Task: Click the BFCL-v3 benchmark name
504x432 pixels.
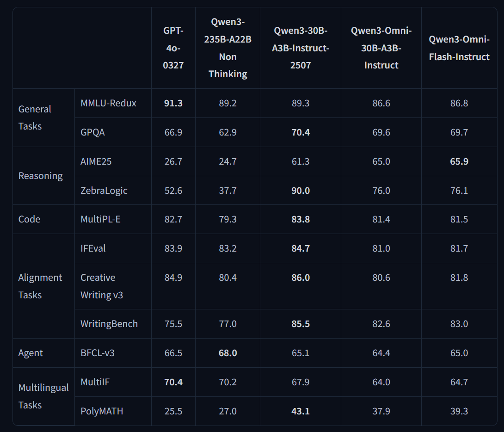Action: click(98, 353)
